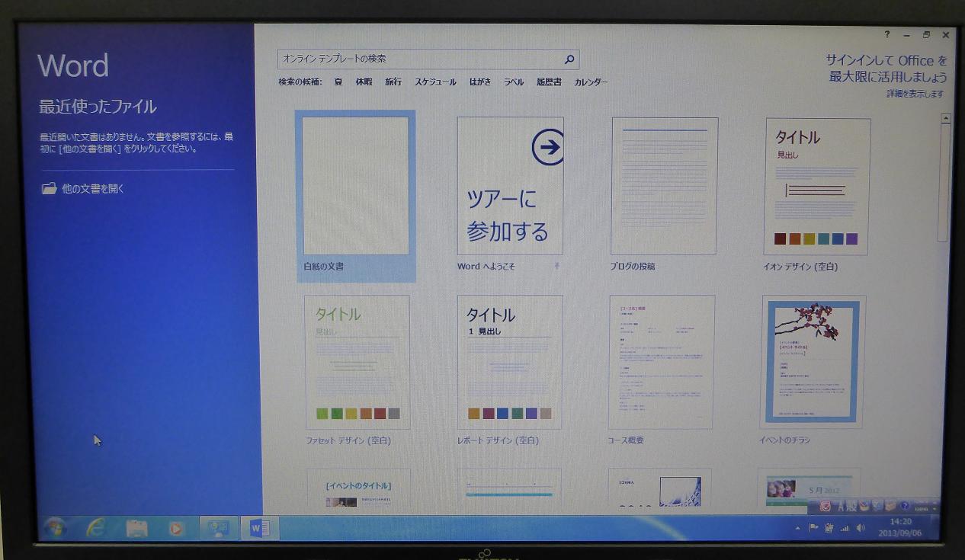Image resolution: width=965 pixels, height=560 pixels.
Task: Click the search magnifier icon in template search
Action: (x=569, y=59)
